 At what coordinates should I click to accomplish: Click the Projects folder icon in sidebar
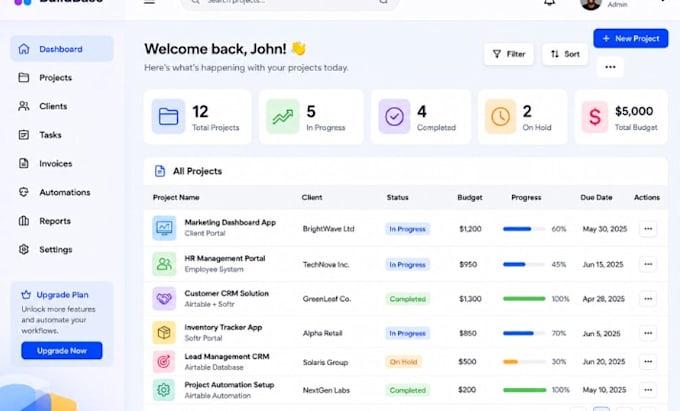point(24,78)
